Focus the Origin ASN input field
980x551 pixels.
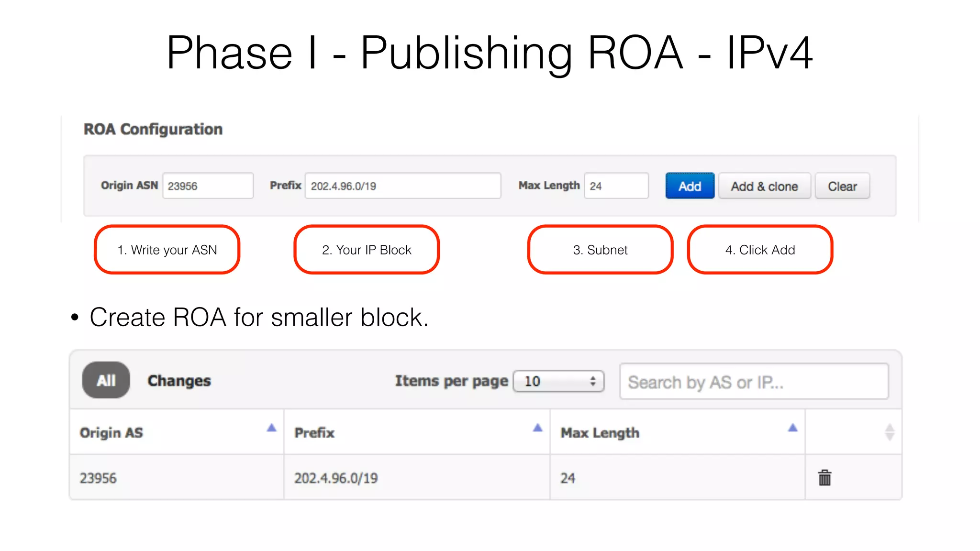click(208, 186)
